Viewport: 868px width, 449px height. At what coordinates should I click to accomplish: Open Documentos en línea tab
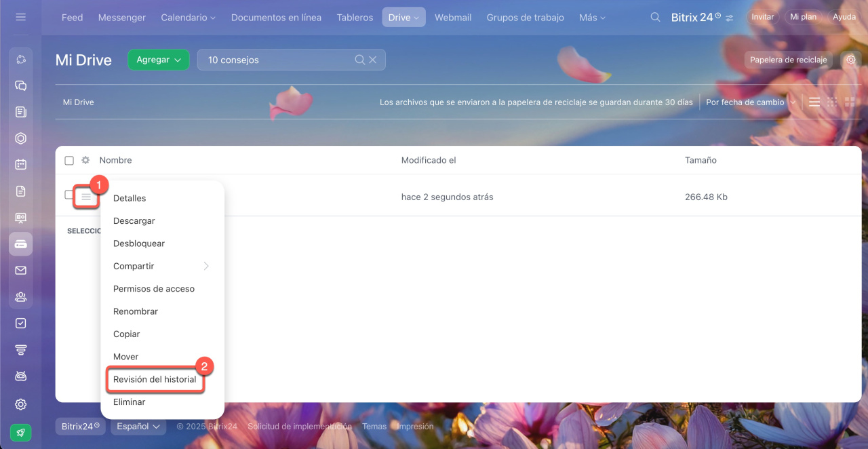pyautogui.click(x=276, y=18)
